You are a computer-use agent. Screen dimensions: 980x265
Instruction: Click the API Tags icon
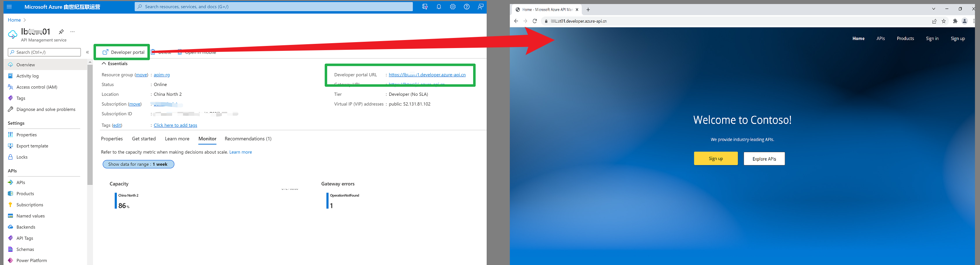pyautogui.click(x=11, y=238)
